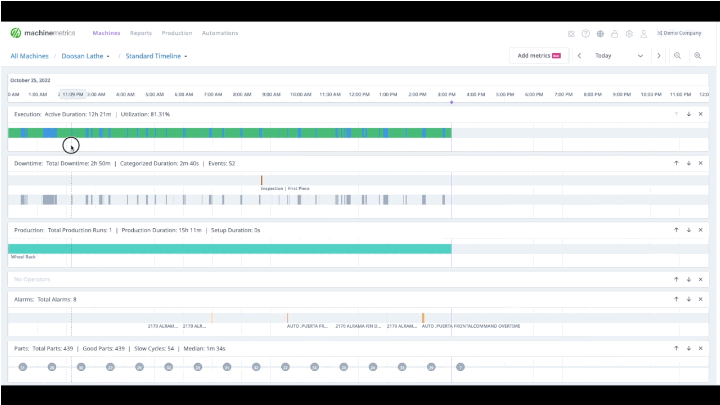Viewport: 720px width, 405px height.
Task: Click the zoom out magnifier icon
Action: tap(677, 56)
